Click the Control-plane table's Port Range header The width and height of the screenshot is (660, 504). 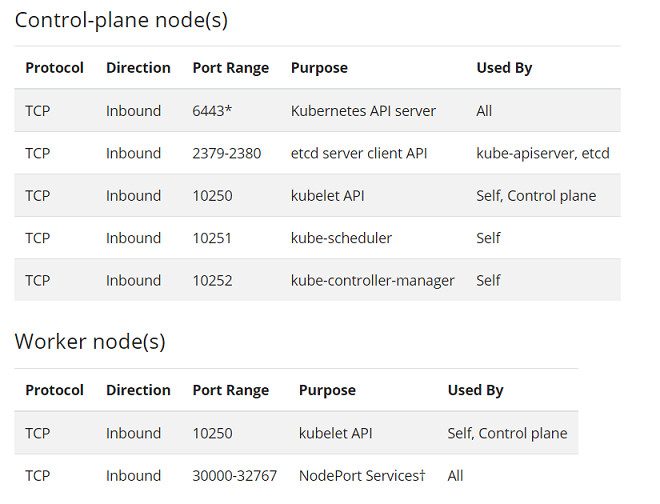click(x=231, y=68)
